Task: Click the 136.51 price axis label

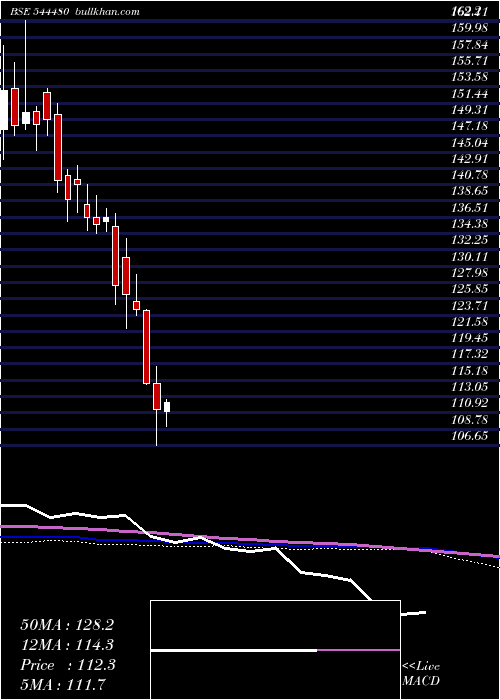Action: 468,208
